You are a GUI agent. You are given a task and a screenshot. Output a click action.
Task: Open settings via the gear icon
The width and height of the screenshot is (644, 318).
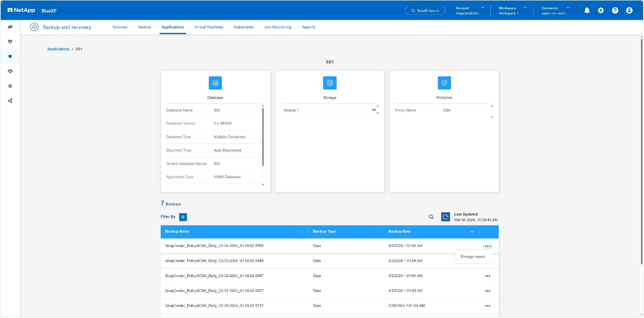(x=601, y=10)
